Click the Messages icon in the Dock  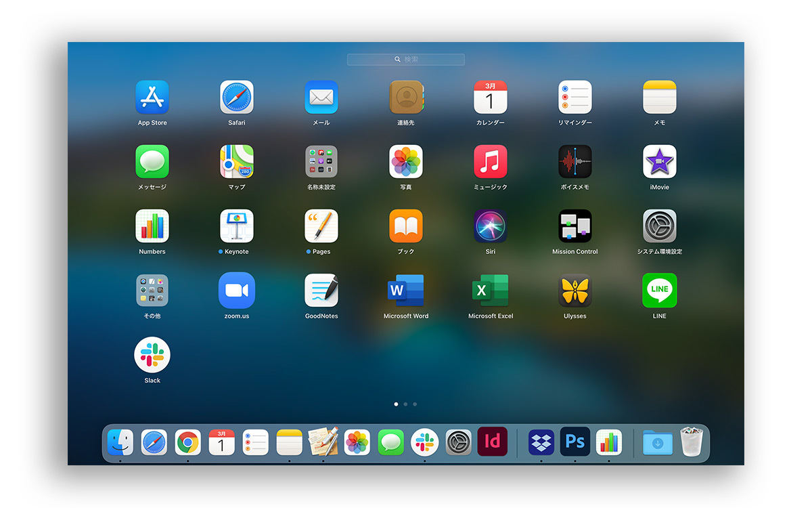pyautogui.click(x=391, y=442)
